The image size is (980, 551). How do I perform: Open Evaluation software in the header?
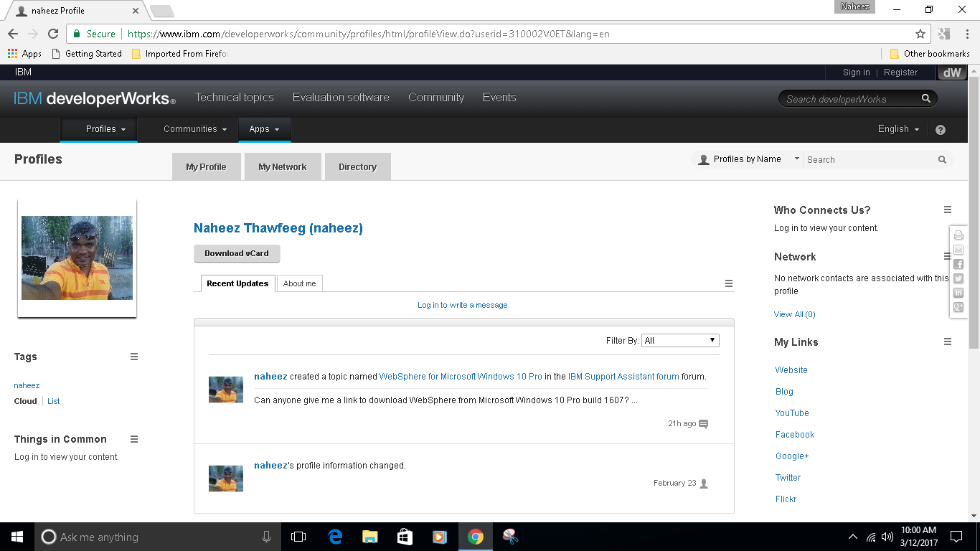click(341, 98)
